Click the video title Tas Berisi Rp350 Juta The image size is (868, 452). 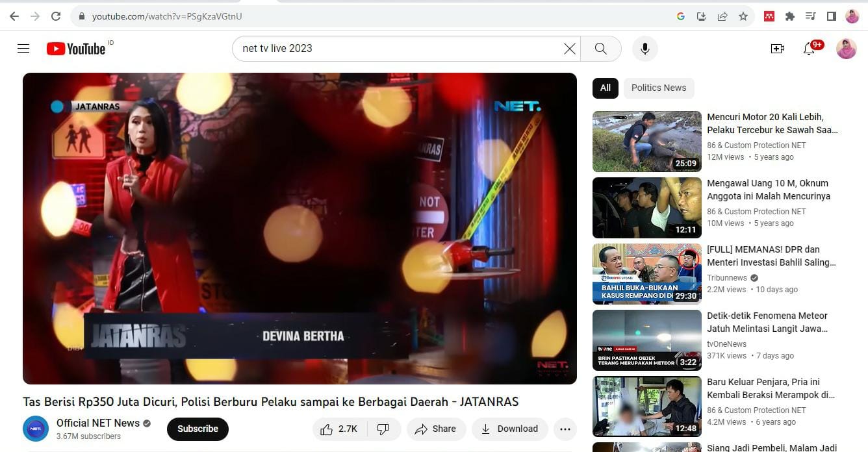pos(271,402)
